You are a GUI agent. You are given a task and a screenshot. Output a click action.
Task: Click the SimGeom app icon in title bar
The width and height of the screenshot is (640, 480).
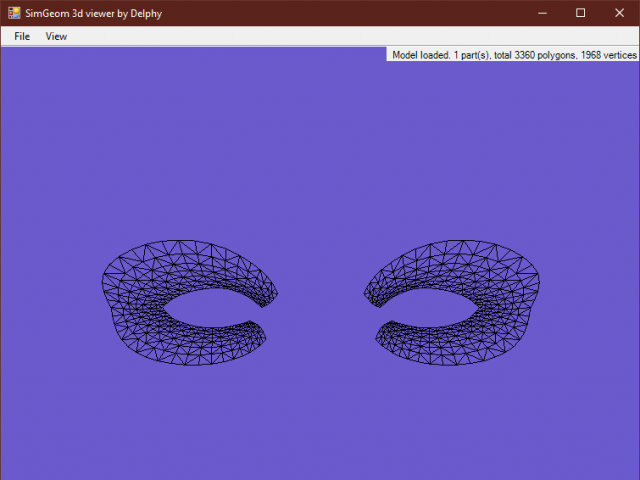[14, 12]
